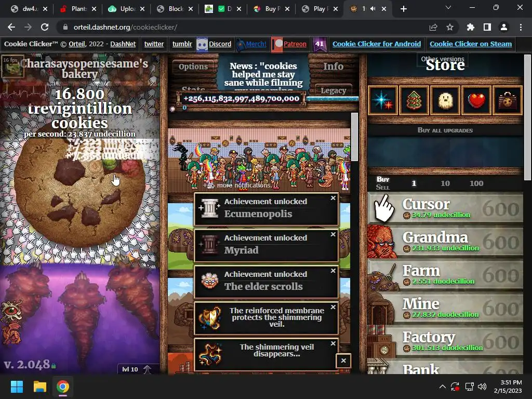532x399 pixels.
Task: Click the purple 41 heralds badge
Action: [x=320, y=44]
